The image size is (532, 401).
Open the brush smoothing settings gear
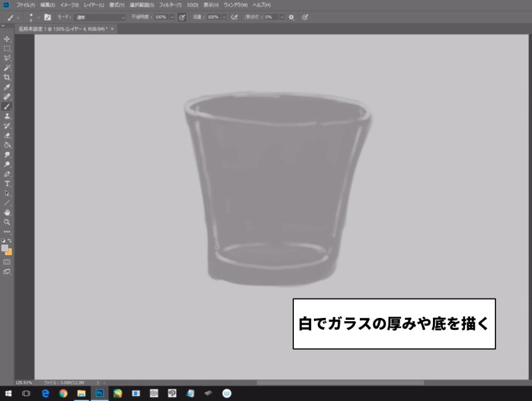291,19
